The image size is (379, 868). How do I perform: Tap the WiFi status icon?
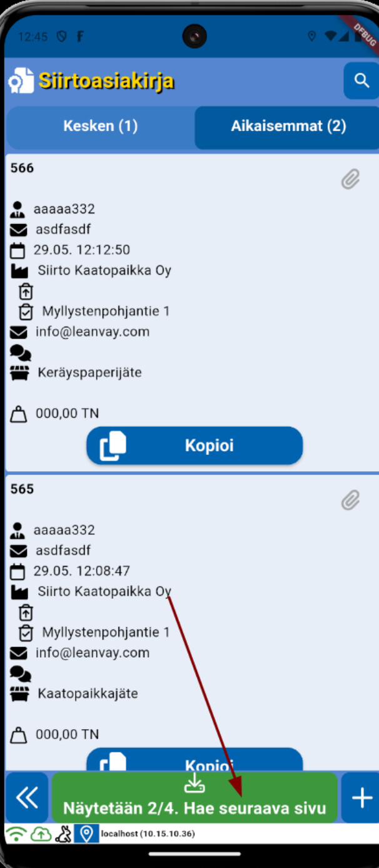coord(17,834)
